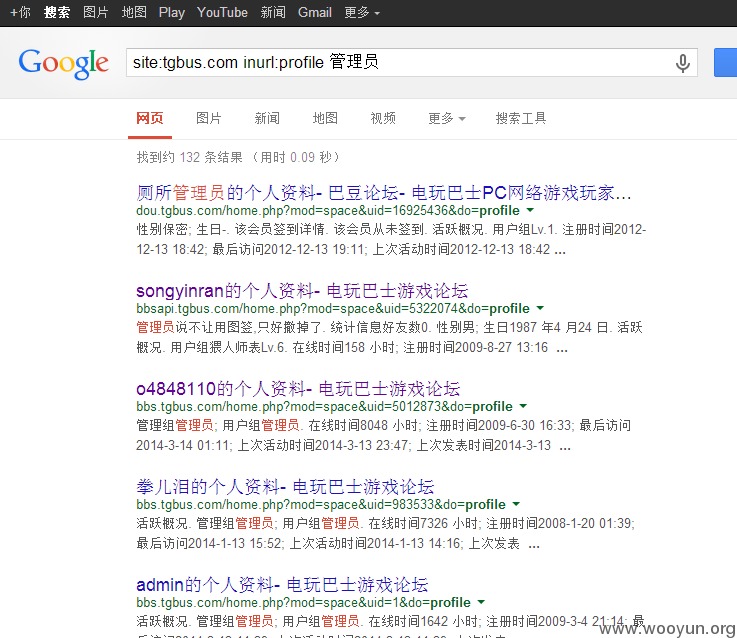
Task: Click snippet 管理员说不让用图签
Action: (389, 337)
